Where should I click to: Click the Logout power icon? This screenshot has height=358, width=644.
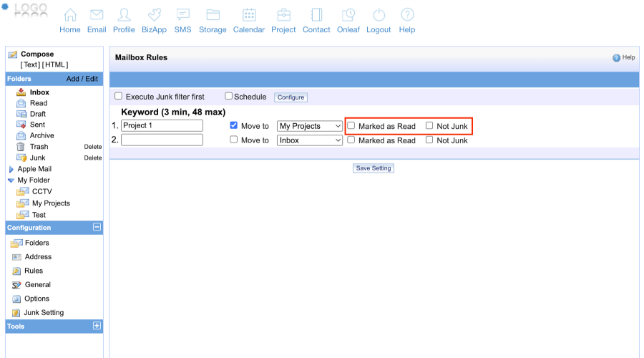pos(379,15)
